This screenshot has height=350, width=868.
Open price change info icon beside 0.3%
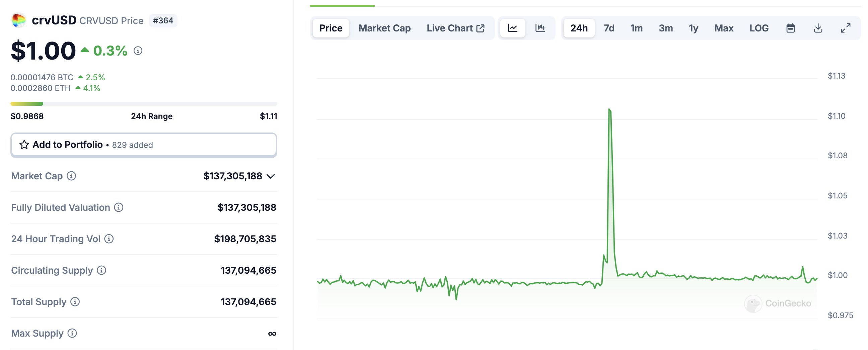coord(138,51)
